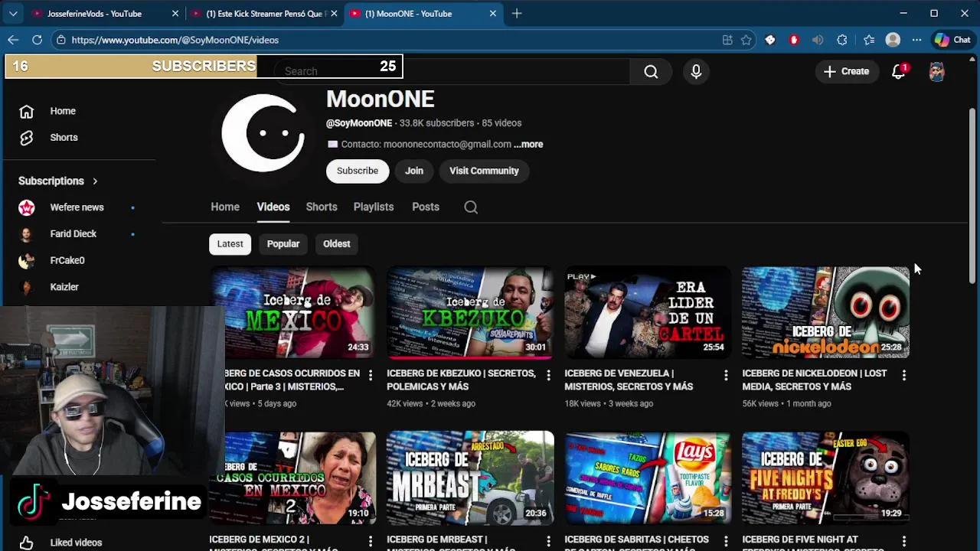Open a new browser tab
This screenshot has height=551, width=980.
[x=517, y=14]
